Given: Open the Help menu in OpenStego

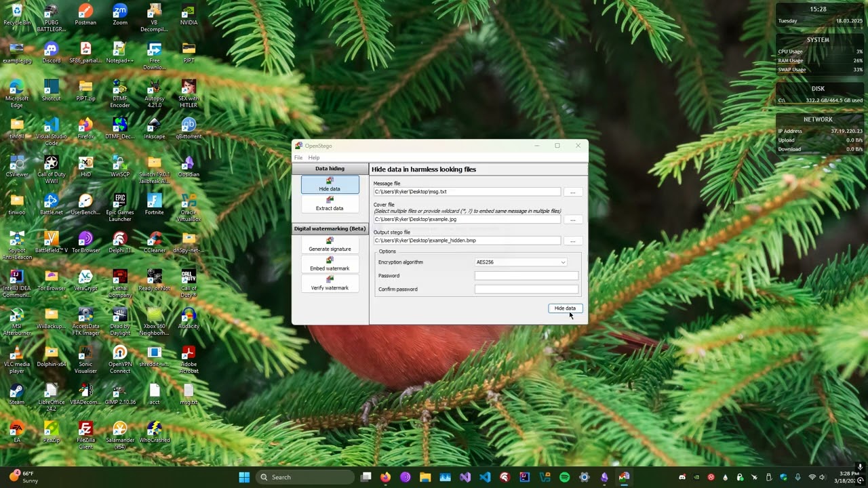Looking at the screenshot, I should click(x=314, y=157).
